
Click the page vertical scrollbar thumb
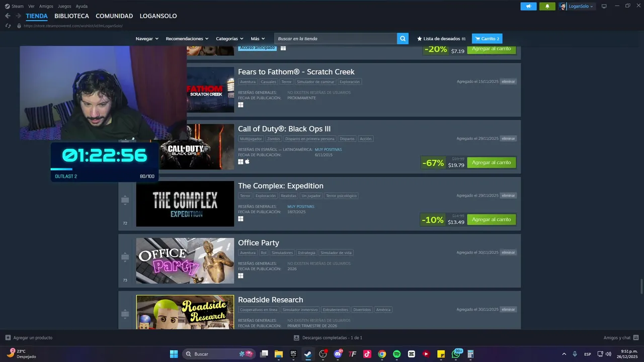[x=641, y=287]
